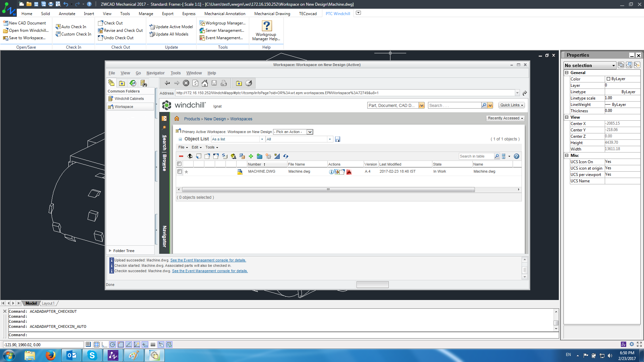
Task: Click the green plus add icon in Object List
Action: click(x=251, y=156)
